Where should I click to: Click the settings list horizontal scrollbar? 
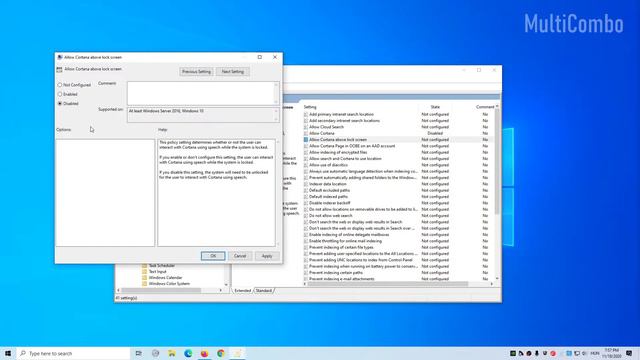(388, 284)
